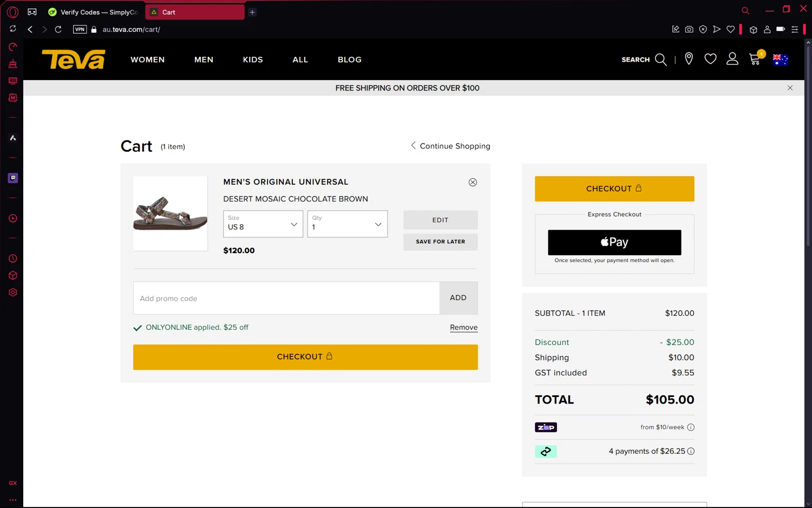The height and width of the screenshot is (508, 812).
Task: Open Teva account person icon
Action: point(732,59)
